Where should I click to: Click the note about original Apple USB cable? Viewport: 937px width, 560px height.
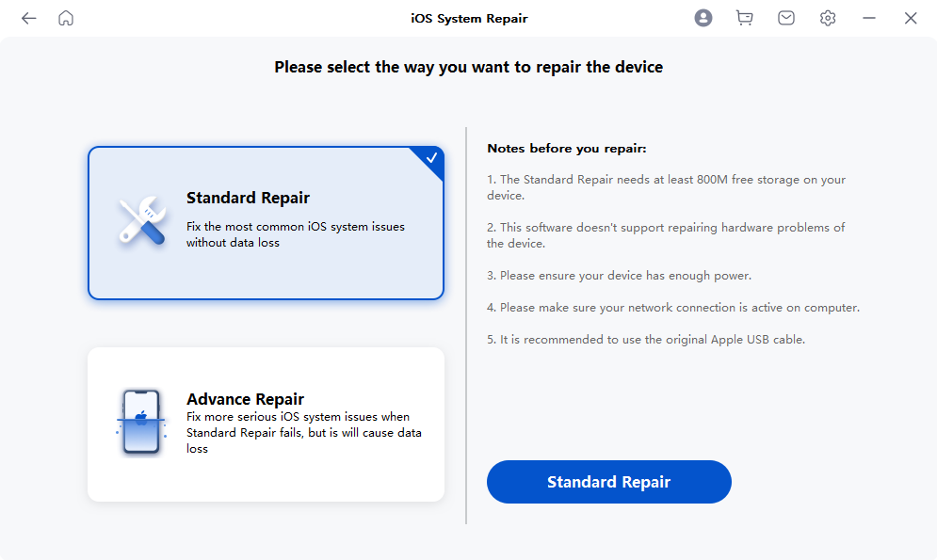[646, 340]
